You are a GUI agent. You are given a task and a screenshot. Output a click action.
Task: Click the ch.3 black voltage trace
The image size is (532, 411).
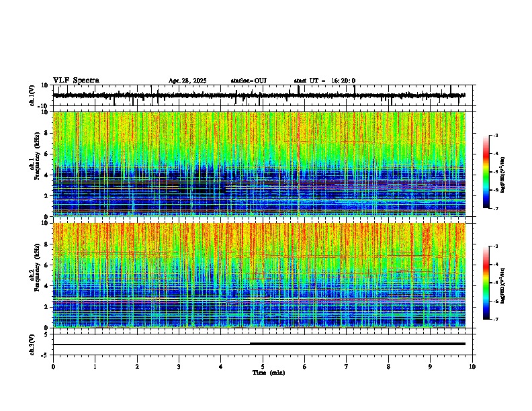259,344
